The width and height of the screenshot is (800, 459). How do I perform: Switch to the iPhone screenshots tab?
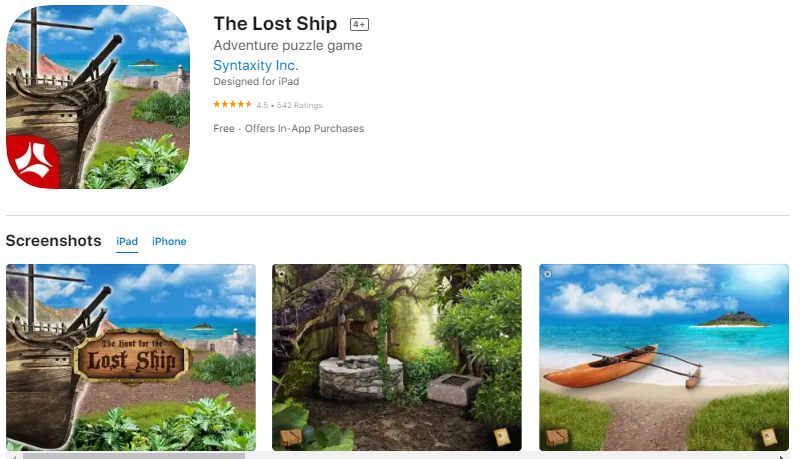click(x=169, y=241)
